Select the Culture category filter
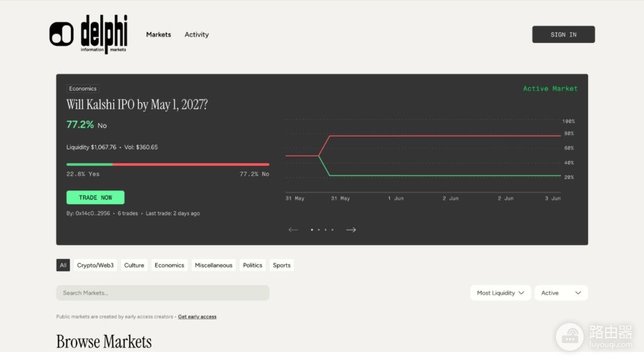The image size is (644, 362). click(134, 265)
